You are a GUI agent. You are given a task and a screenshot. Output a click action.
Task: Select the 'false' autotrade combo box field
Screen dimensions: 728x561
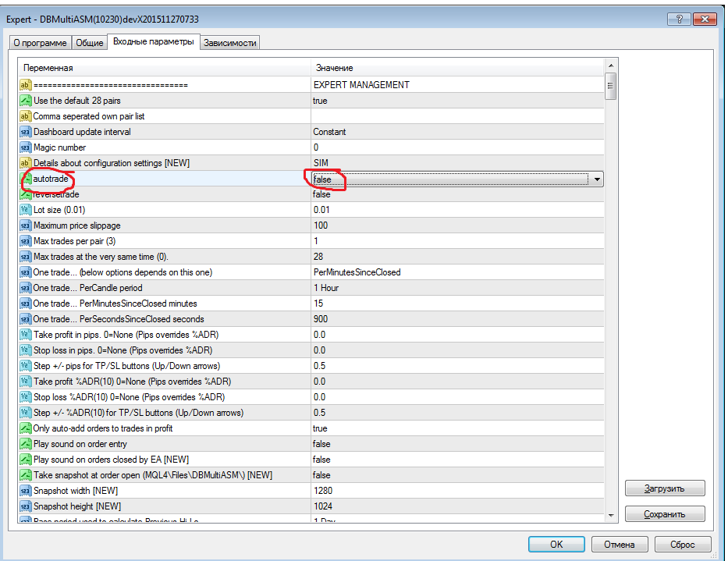[457, 179]
